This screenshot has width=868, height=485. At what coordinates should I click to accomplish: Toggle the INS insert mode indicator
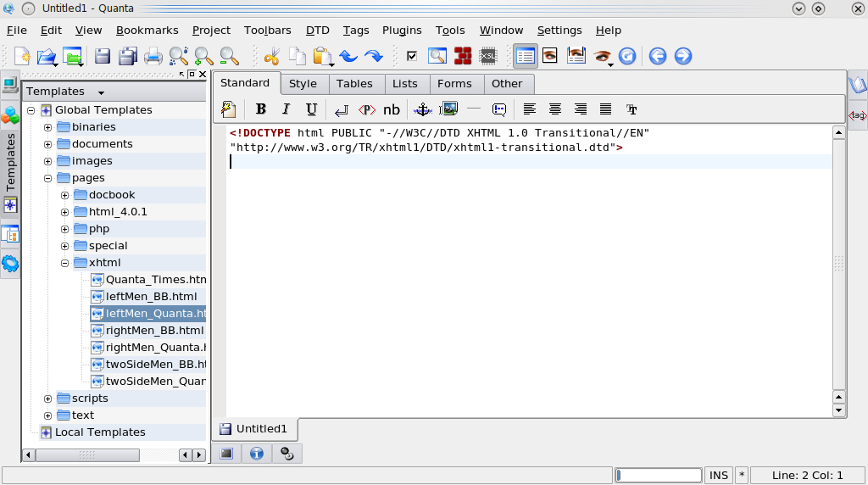coord(719,475)
